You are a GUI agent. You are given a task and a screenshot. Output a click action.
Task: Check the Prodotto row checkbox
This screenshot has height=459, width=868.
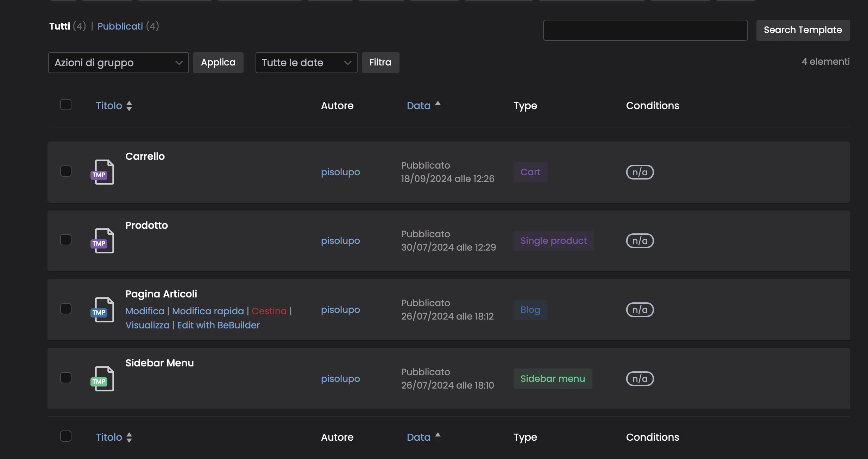tap(66, 240)
